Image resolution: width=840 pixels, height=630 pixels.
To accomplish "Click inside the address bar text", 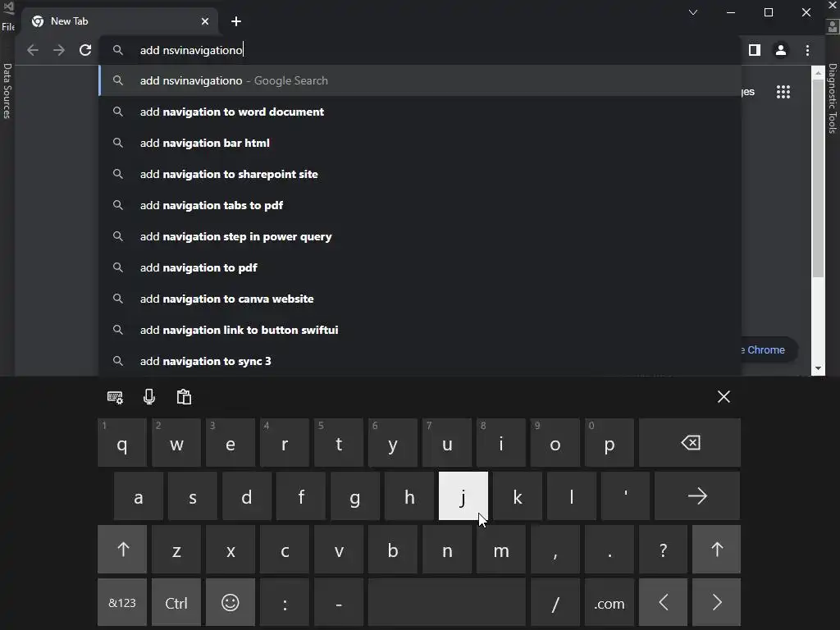I will (191, 50).
